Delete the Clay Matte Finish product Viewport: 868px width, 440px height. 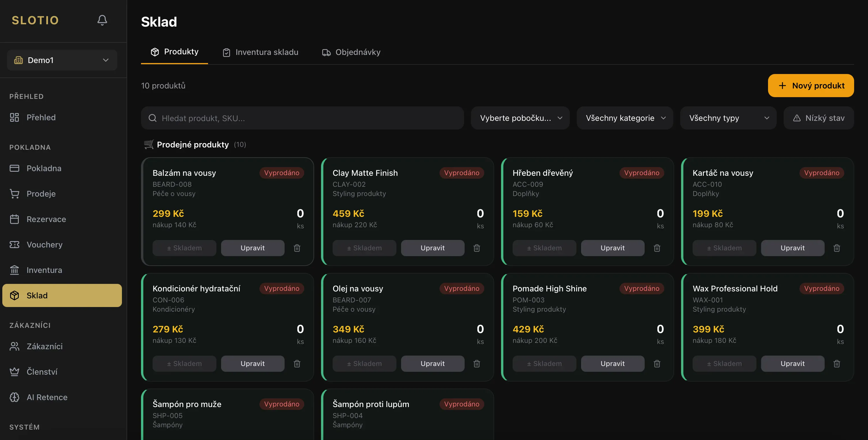tap(477, 248)
